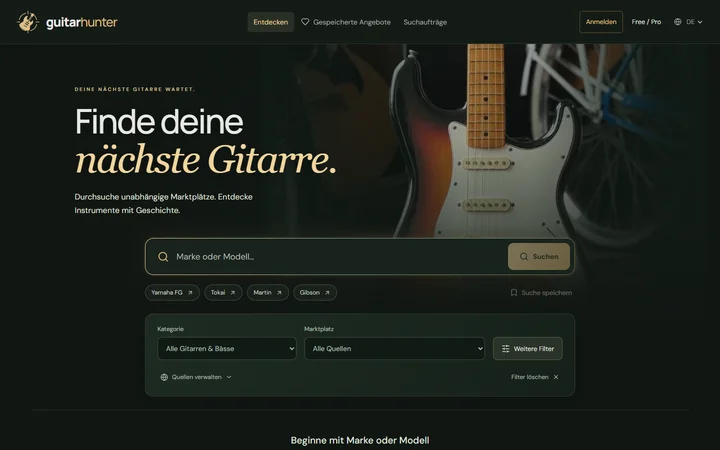Click the magnifier icon inside search field
This screenshot has height=450, width=720.
pyautogui.click(x=163, y=257)
